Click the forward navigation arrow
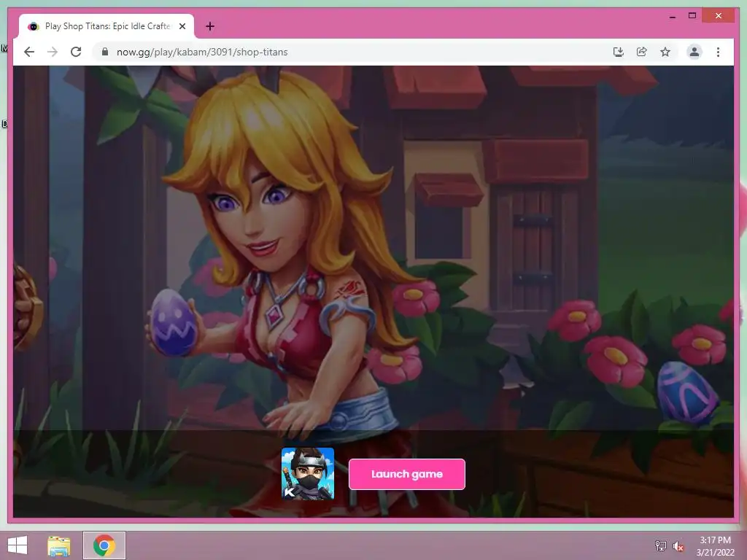This screenshot has width=747, height=560. click(53, 52)
